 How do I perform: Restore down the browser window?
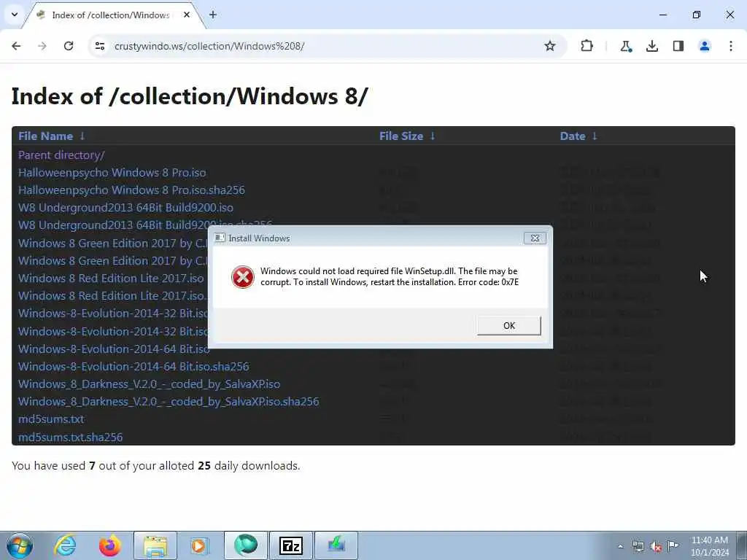[x=696, y=15]
